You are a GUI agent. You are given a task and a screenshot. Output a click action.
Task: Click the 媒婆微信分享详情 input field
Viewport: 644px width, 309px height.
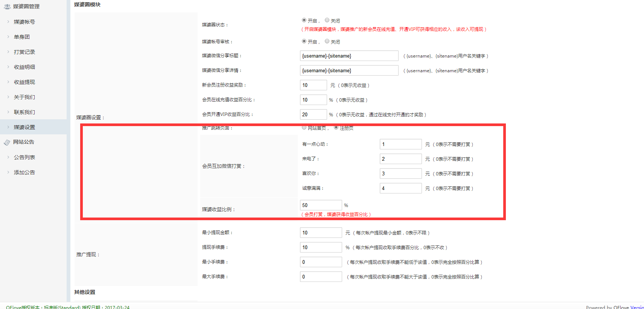pos(349,70)
